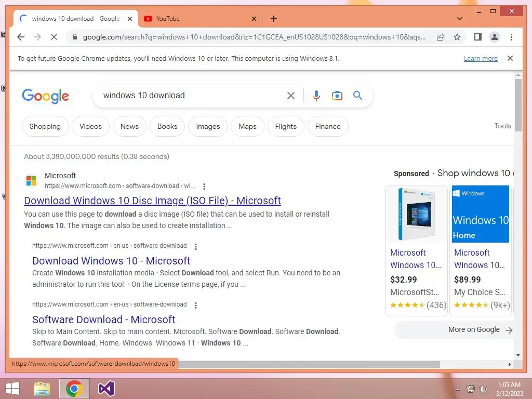Open Download Windows 10 Disc Image link
Viewport: 532px width, 399px height.
pos(152,201)
